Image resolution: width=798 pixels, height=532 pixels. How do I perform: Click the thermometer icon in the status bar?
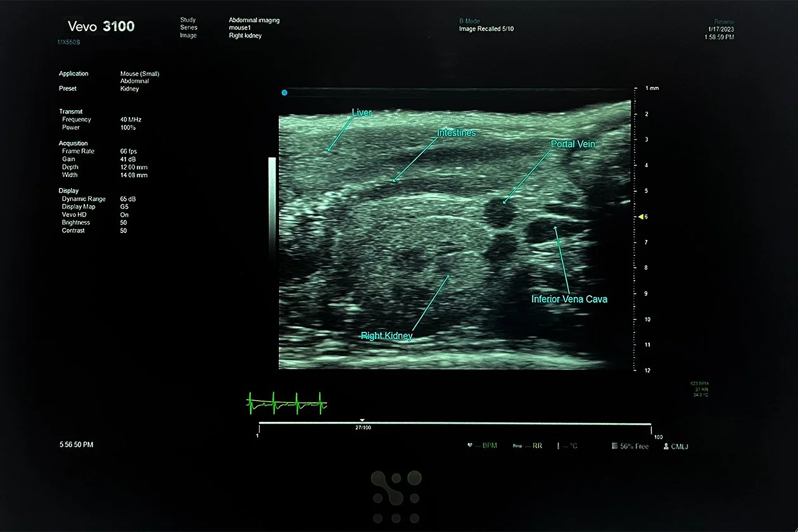tap(558, 446)
